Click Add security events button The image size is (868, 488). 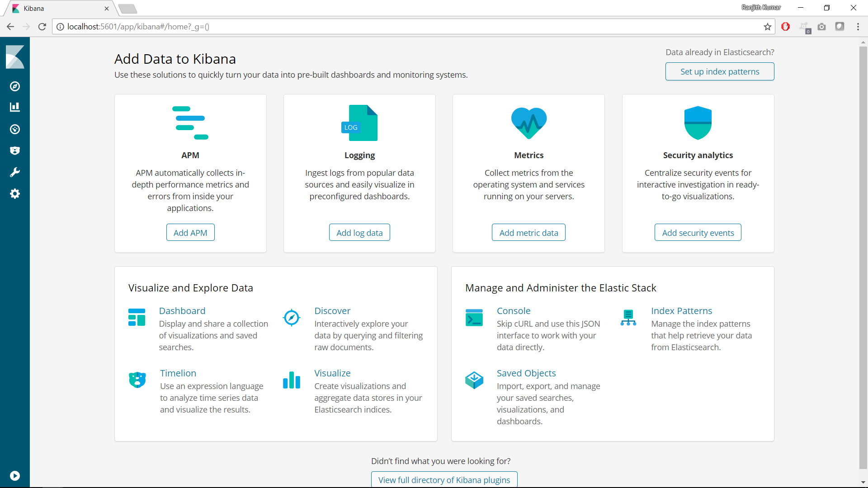pos(698,233)
